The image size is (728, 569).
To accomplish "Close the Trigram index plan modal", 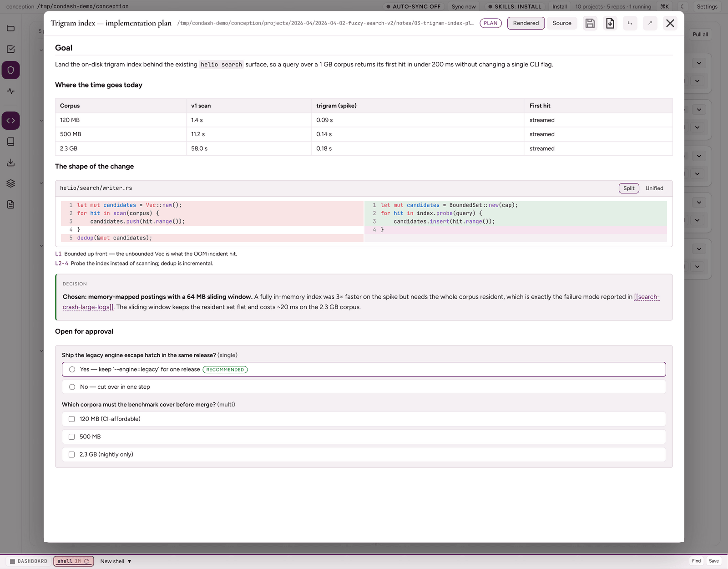I will (670, 23).
